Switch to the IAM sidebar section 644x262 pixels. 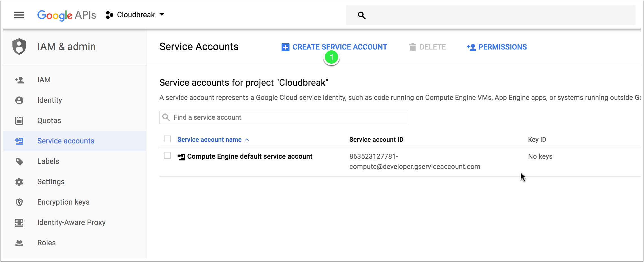[x=44, y=80]
